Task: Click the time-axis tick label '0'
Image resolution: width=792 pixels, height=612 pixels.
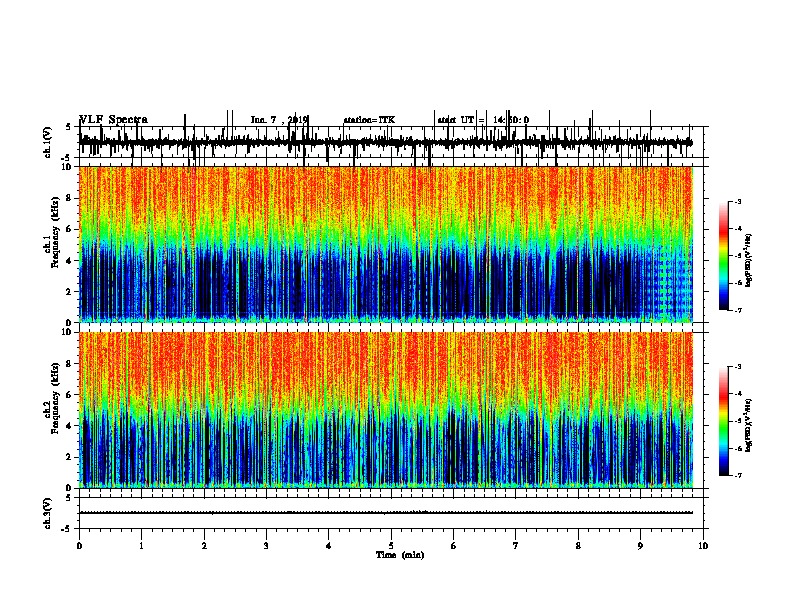Action: click(x=79, y=546)
